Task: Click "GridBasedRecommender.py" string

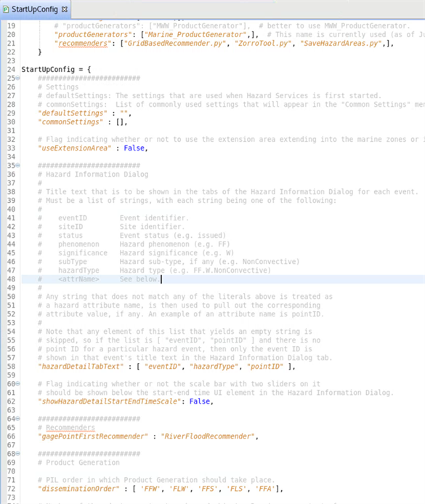Action: click(x=175, y=44)
